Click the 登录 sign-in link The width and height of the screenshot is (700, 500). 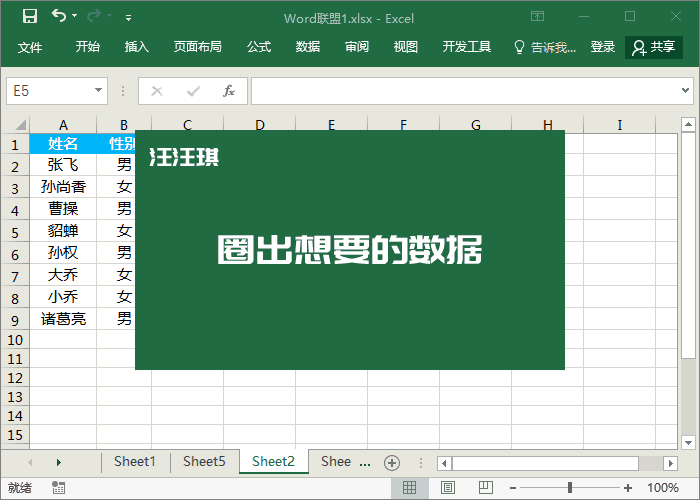click(x=603, y=47)
